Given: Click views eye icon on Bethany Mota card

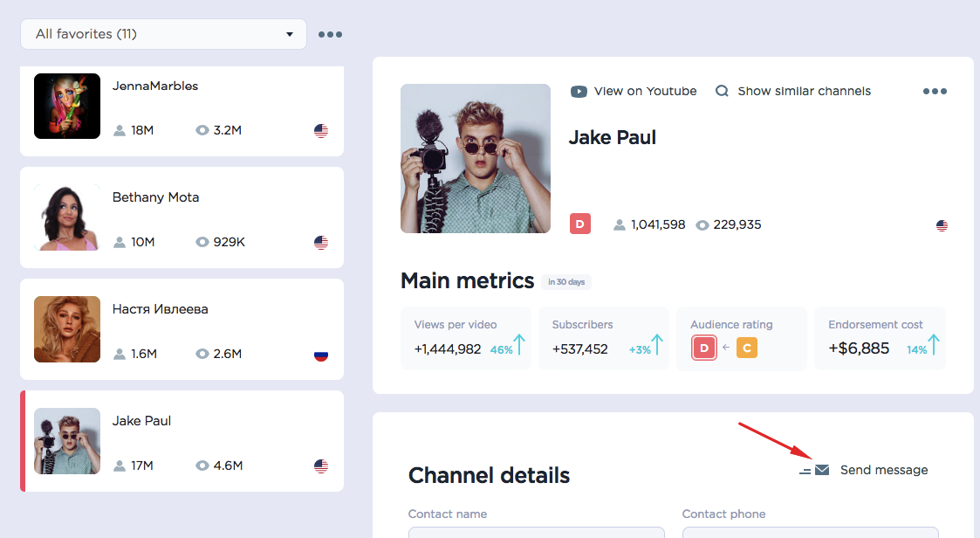Looking at the screenshot, I should pyautogui.click(x=202, y=242).
